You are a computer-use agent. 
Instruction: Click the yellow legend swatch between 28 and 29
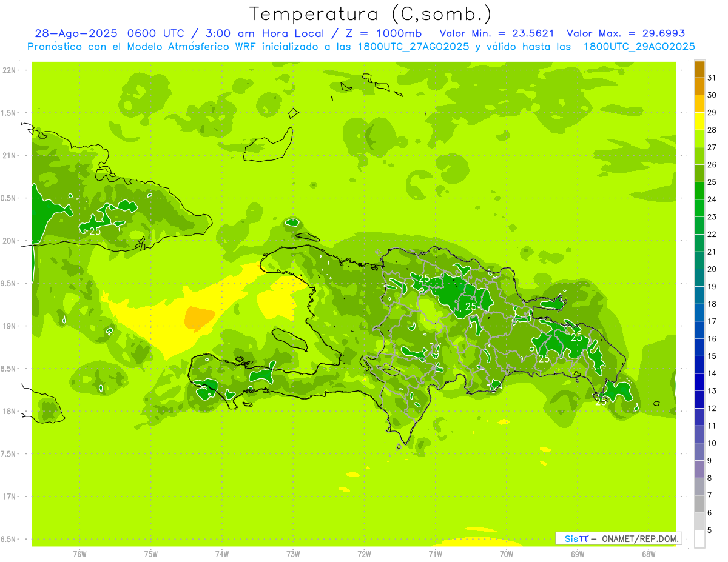(x=699, y=121)
